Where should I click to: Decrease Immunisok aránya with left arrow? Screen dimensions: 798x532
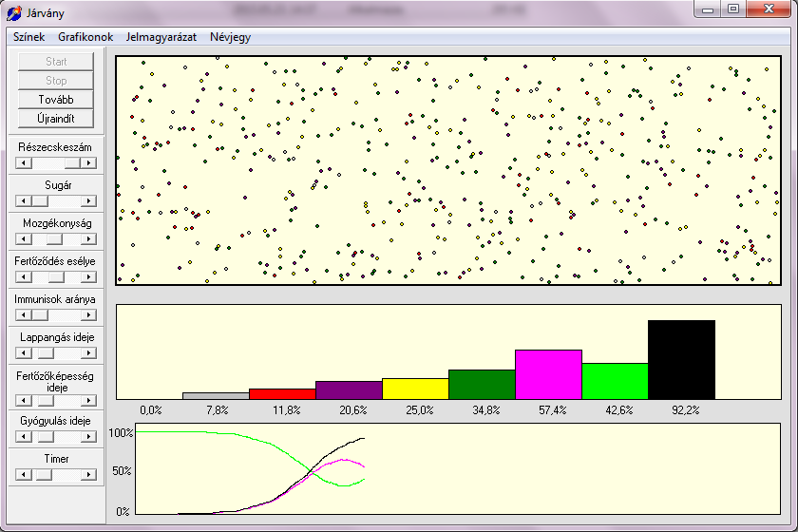click(x=24, y=315)
